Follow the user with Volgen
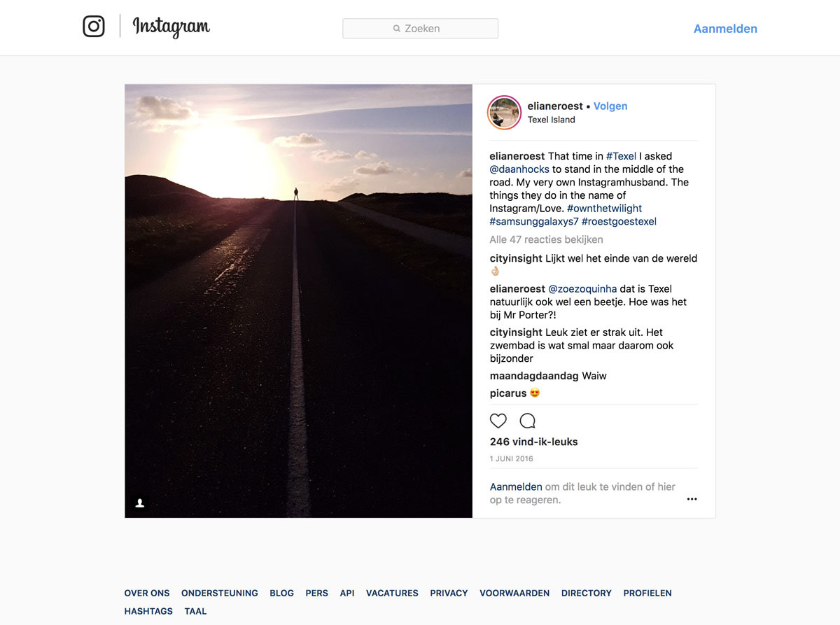 610,106
